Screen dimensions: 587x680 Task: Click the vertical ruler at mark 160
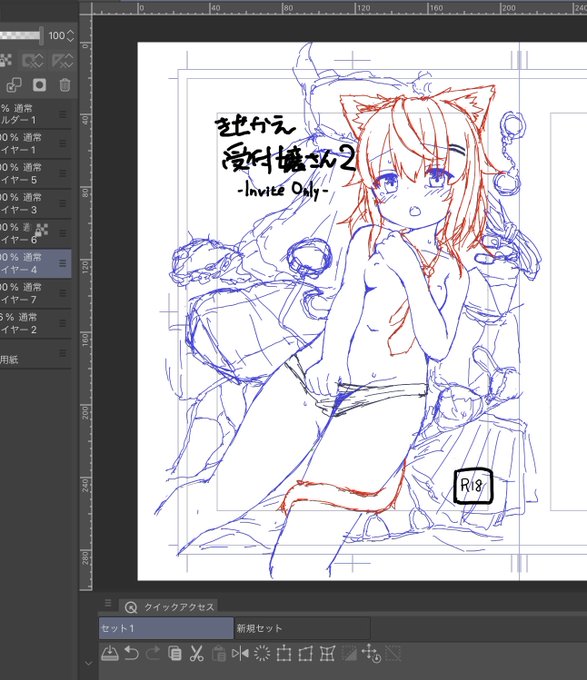point(86,339)
